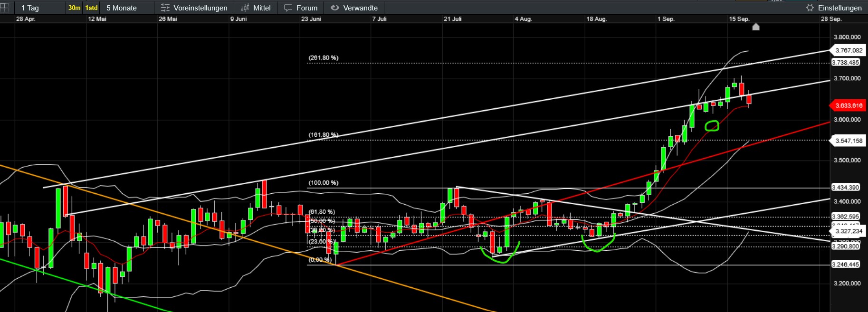Select the house-shaped marker below 15 Sep.
The width and height of the screenshot is (868, 312).
tap(756, 27)
